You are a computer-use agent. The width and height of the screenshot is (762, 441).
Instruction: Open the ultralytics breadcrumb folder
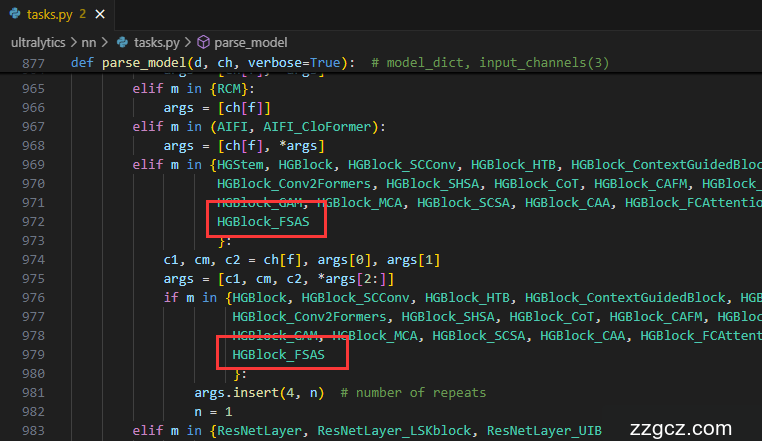point(38,42)
